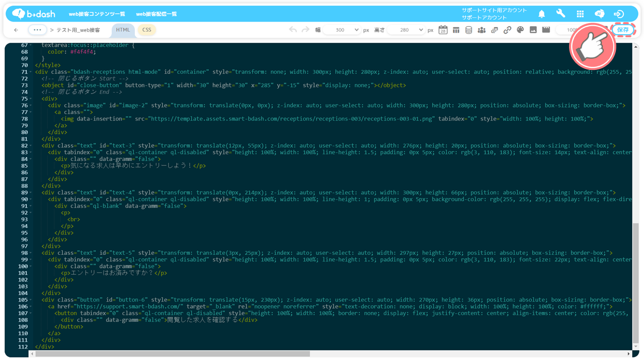Click the 閉じるボタン End comment line
The width and height of the screenshot is (644, 362).
(82, 92)
